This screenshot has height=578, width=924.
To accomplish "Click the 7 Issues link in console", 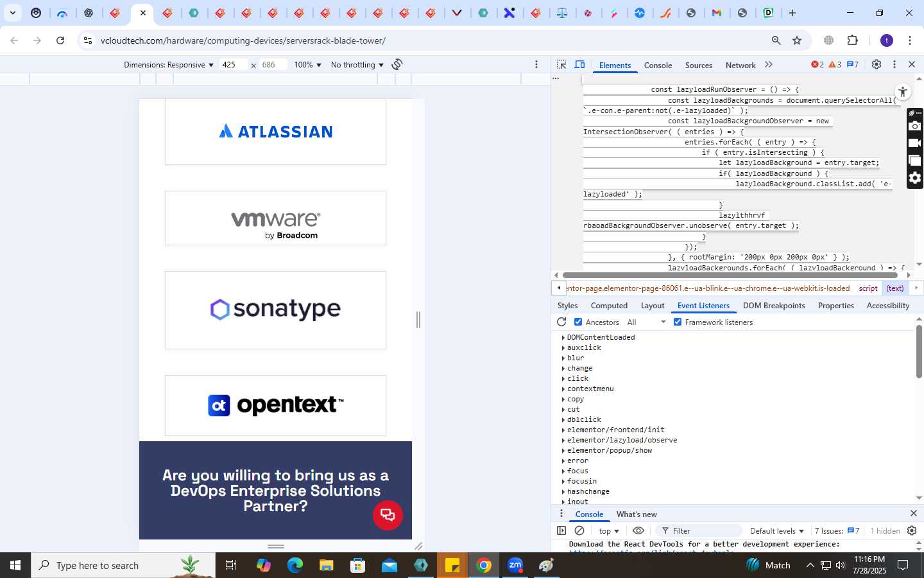I will tap(837, 531).
